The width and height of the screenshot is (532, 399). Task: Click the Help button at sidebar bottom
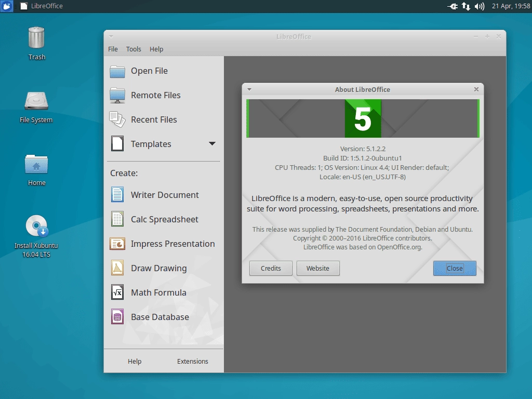(135, 362)
